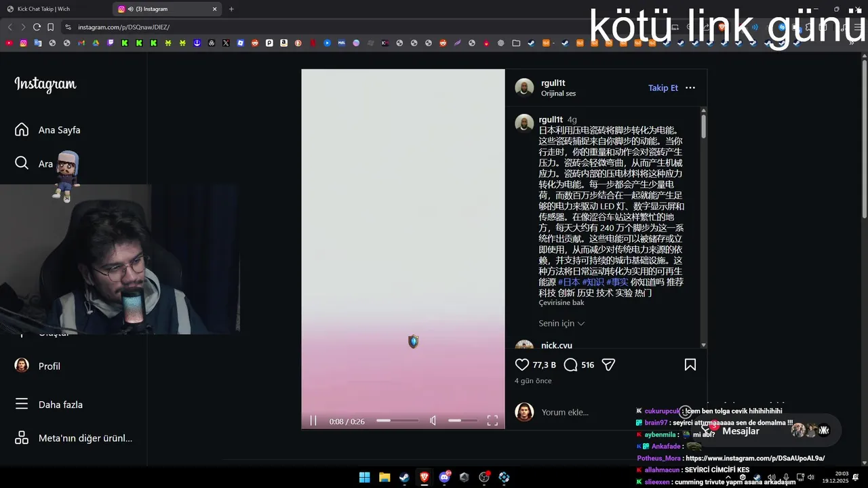
Task: Open site settings icon in address bar
Action: point(68,27)
